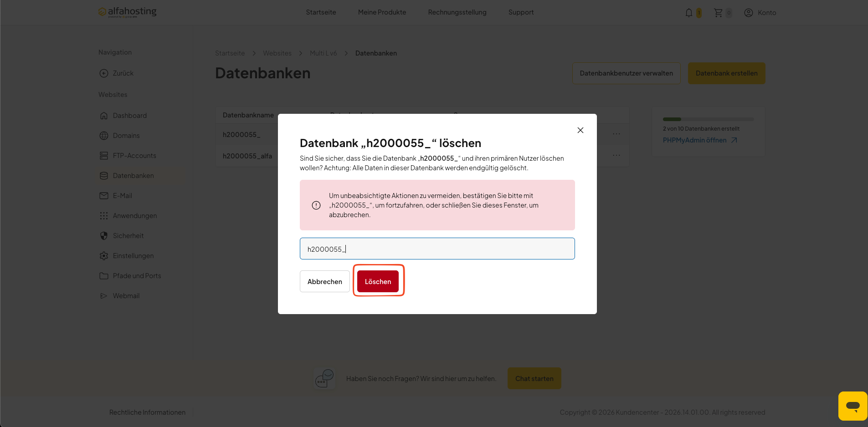Open the chat widget bubble
Image resolution: width=868 pixels, height=427 pixels.
click(853, 406)
